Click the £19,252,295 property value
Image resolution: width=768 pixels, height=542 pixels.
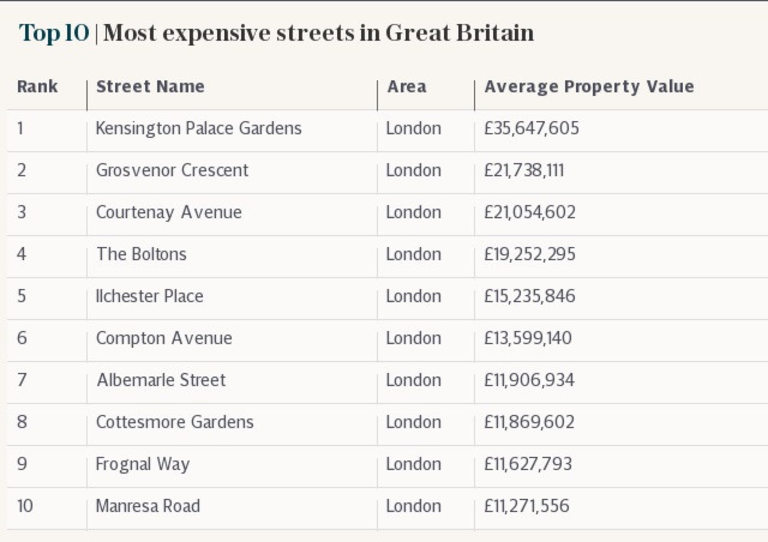tap(529, 255)
